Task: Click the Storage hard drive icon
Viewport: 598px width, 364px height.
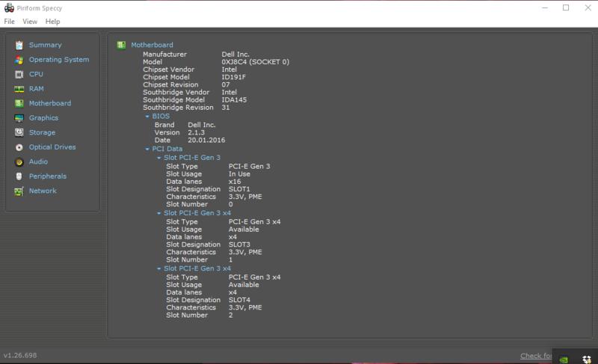Action: point(19,132)
